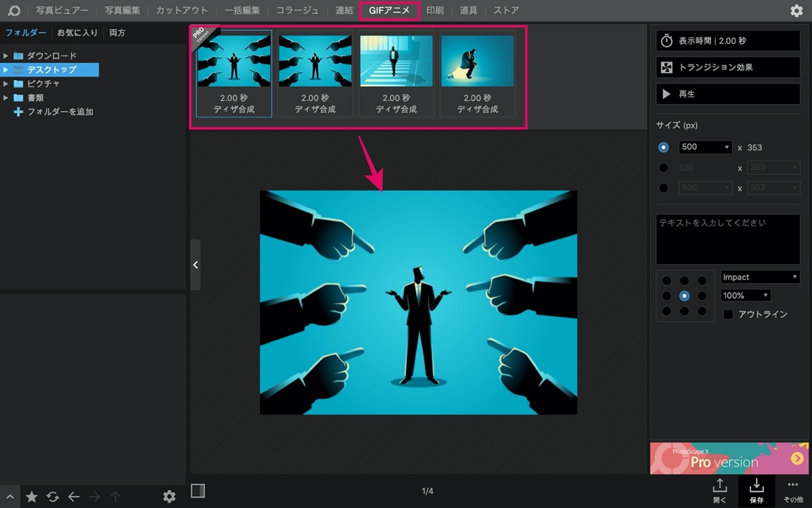Click the arrow on the Pro version banner
Viewport: 812px width, 508px height.
click(x=796, y=459)
